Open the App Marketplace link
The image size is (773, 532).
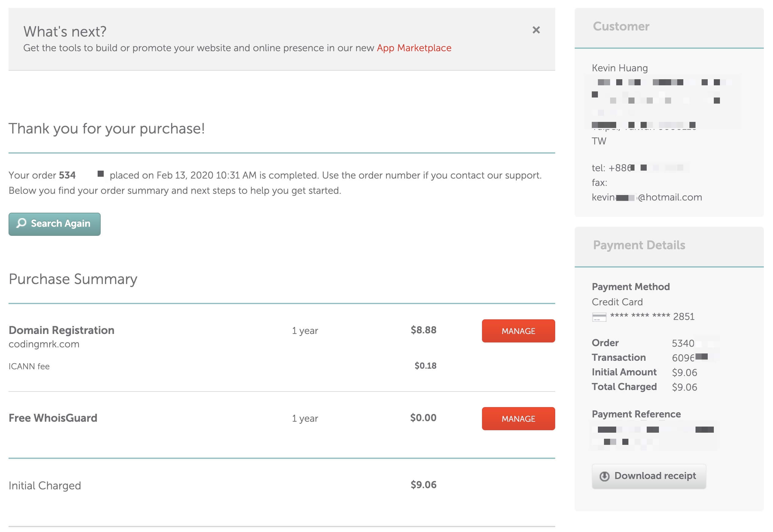414,48
